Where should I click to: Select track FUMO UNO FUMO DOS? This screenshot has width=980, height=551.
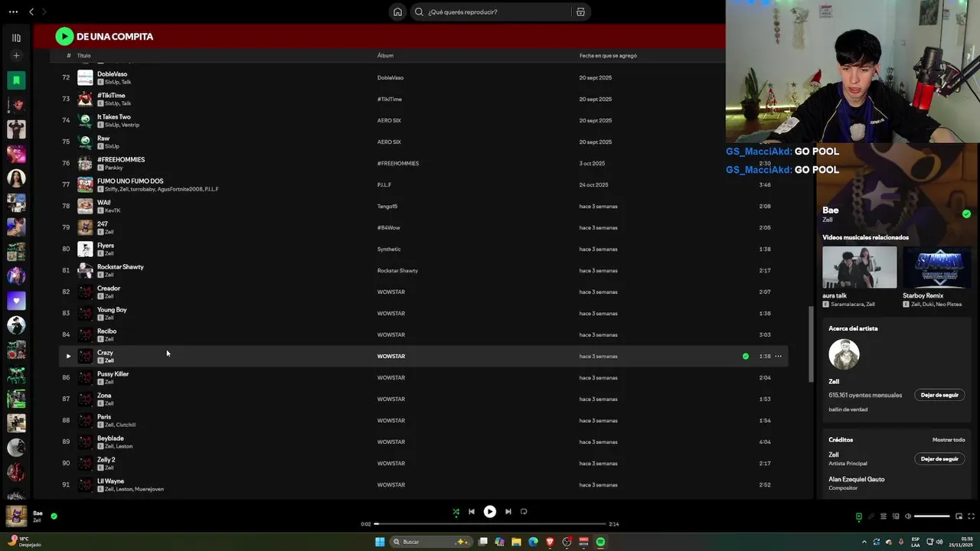130,181
